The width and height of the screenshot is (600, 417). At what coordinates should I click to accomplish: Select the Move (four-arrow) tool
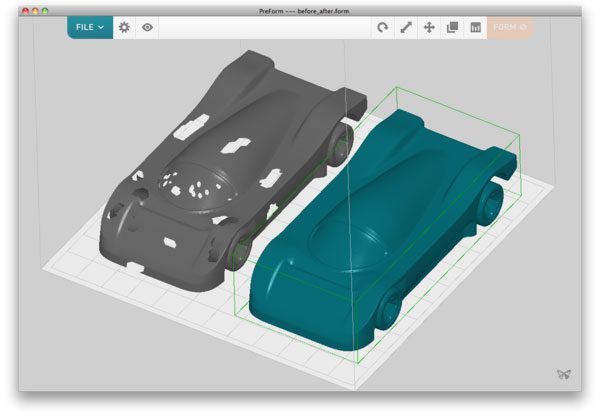[429, 27]
